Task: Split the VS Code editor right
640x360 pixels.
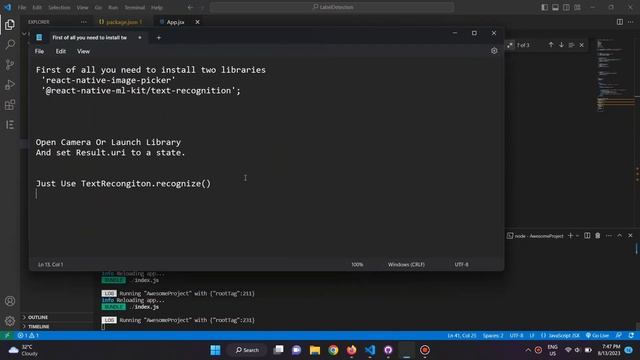Action: (620, 22)
